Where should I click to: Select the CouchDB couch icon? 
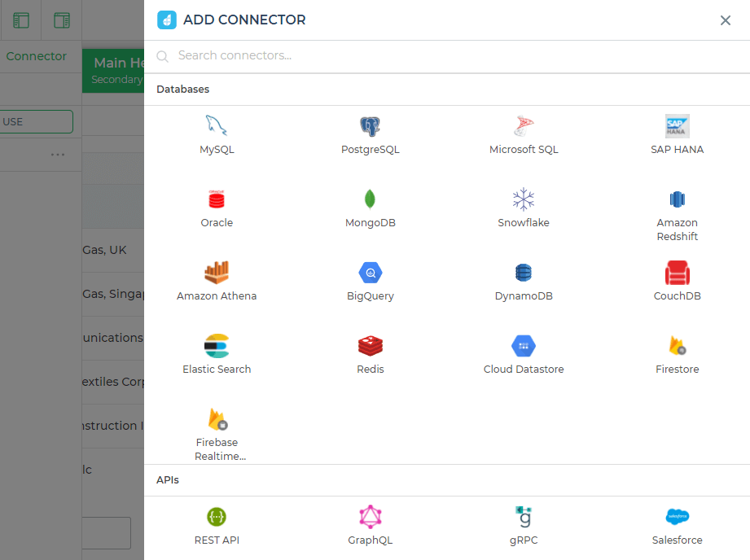click(678, 273)
